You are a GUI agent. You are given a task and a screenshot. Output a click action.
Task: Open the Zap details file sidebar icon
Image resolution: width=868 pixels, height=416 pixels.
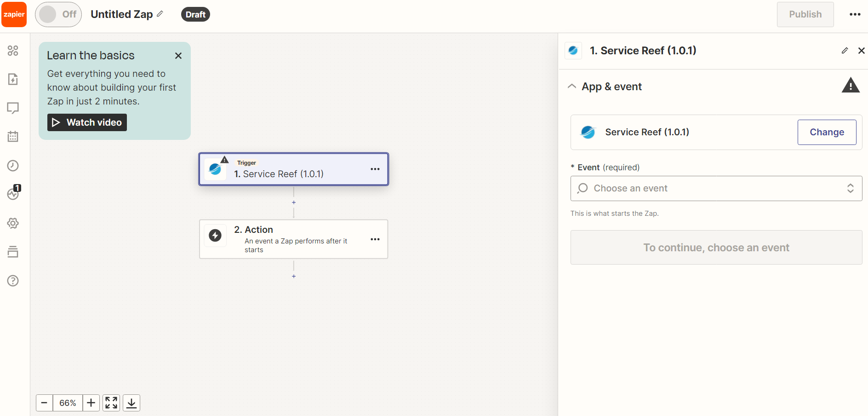13,79
